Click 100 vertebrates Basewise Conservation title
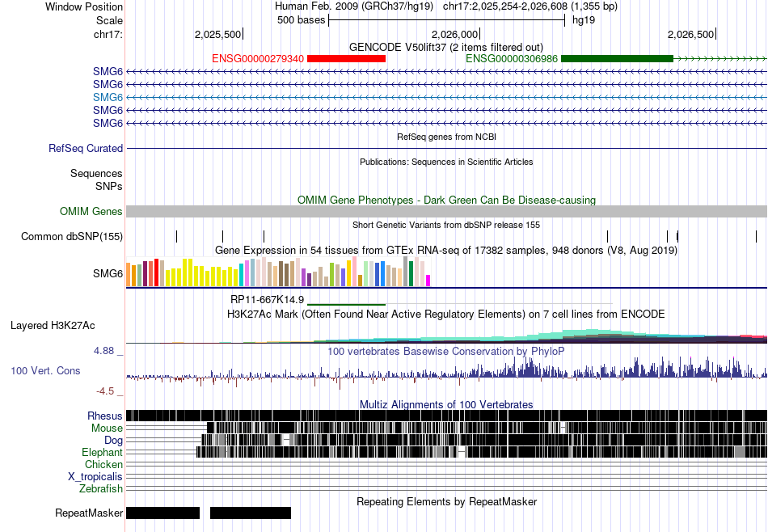The image size is (768, 532). tap(446, 351)
